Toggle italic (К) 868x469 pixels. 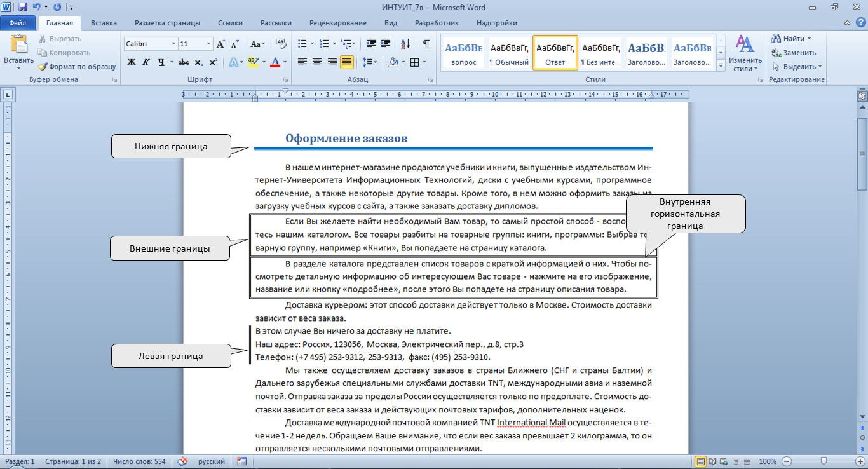tap(146, 62)
